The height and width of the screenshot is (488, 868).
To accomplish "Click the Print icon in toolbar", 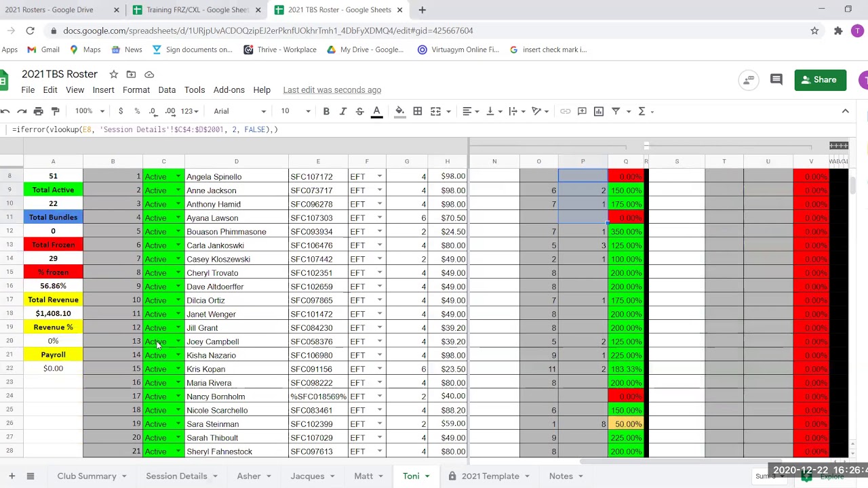I will tap(39, 111).
